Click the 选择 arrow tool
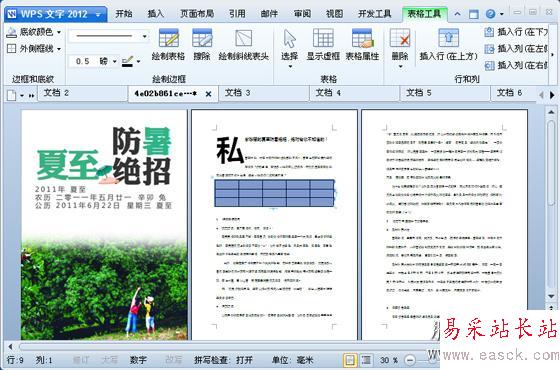 pyautogui.click(x=289, y=39)
